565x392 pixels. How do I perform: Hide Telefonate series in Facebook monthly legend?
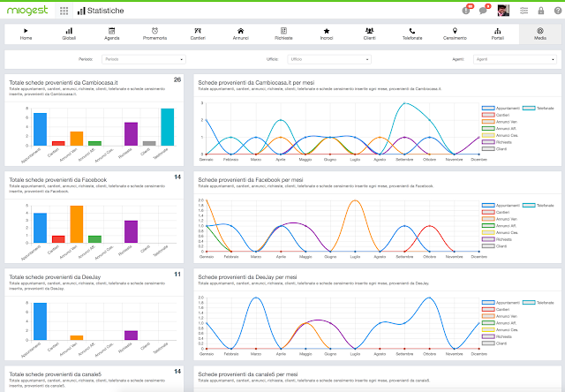(x=538, y=206)
